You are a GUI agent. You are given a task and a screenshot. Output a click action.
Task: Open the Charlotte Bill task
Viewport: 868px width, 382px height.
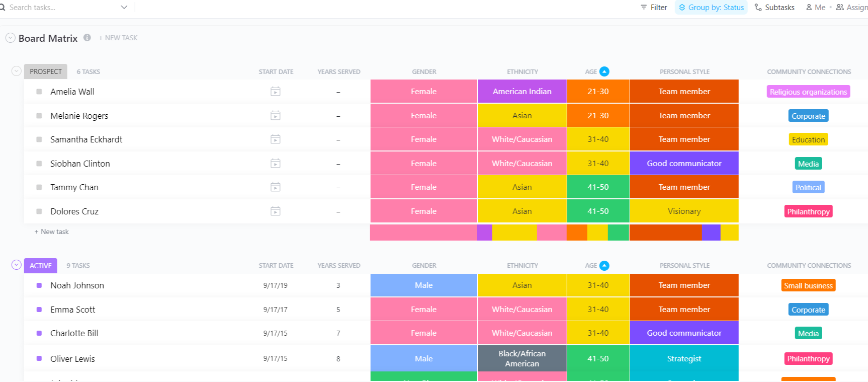click(74, 333)
